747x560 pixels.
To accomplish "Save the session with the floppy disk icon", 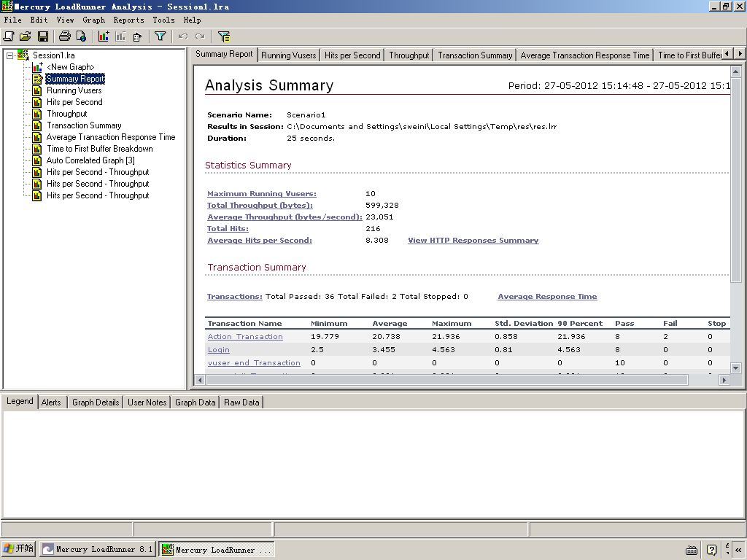I will pos(43,36).
